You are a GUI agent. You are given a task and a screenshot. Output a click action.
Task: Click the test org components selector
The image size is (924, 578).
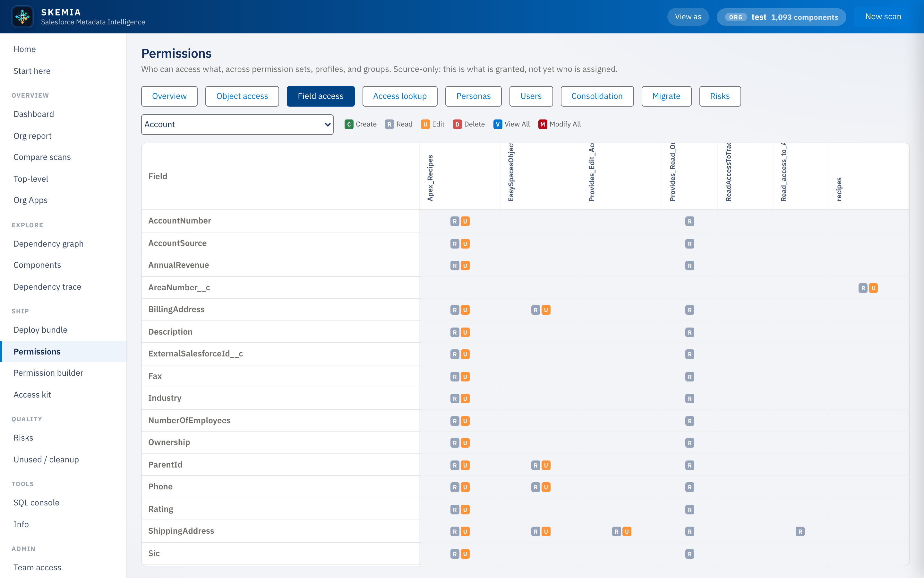(x=781, y=17)
